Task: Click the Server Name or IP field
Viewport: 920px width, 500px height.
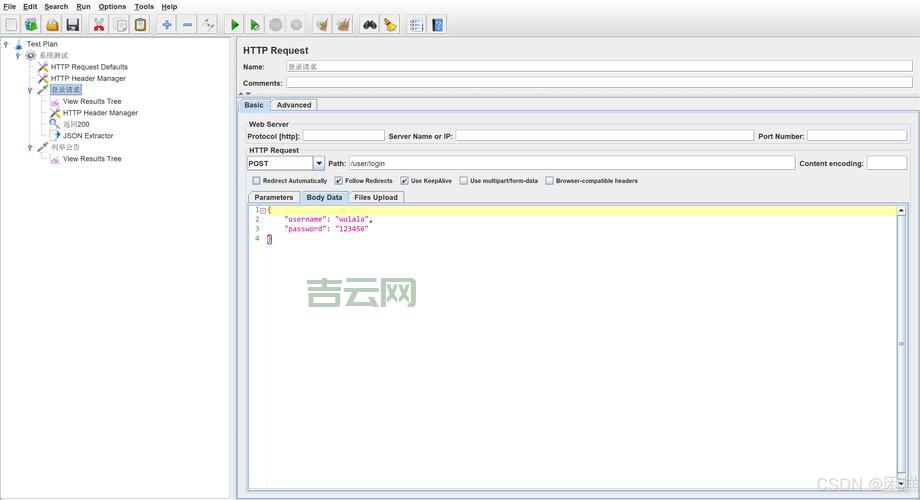Action: coord(604,136)
